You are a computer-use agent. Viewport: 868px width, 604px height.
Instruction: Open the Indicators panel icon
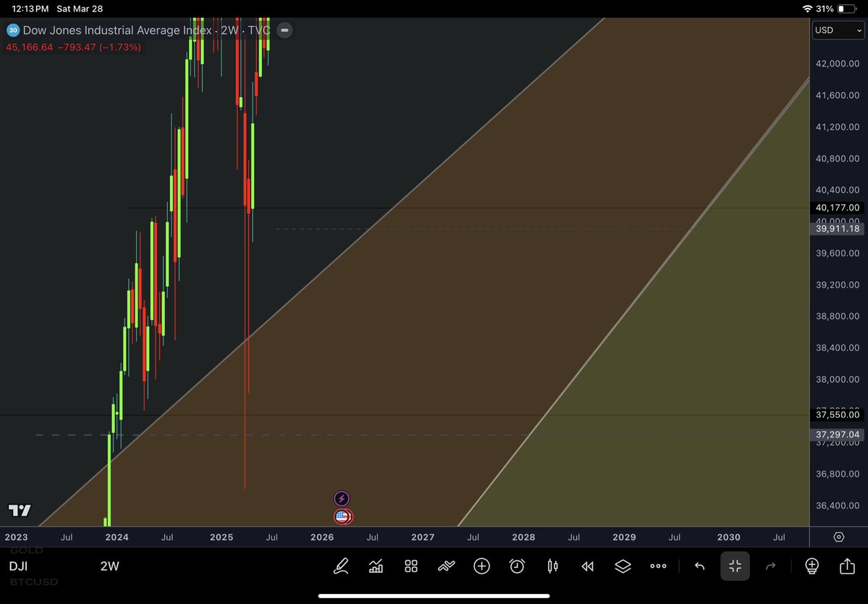click(x=376, y=566)
